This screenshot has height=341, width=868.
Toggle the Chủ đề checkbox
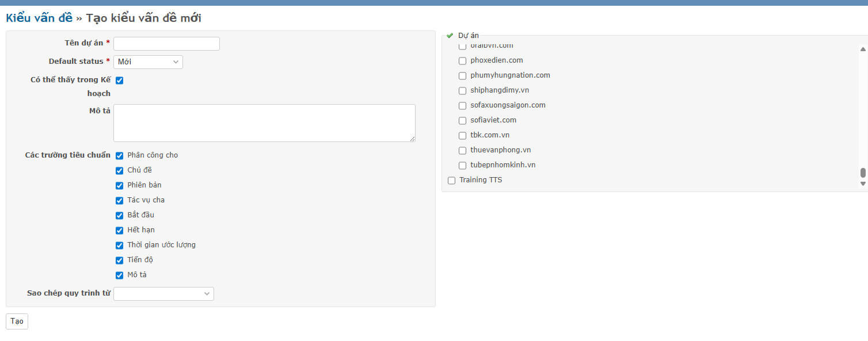(120, 171)
